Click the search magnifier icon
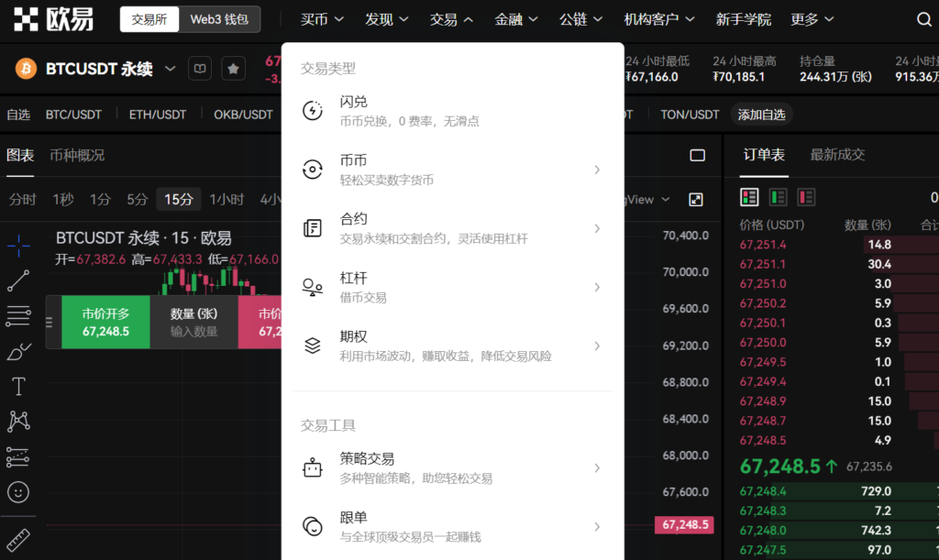 [923, 19]
